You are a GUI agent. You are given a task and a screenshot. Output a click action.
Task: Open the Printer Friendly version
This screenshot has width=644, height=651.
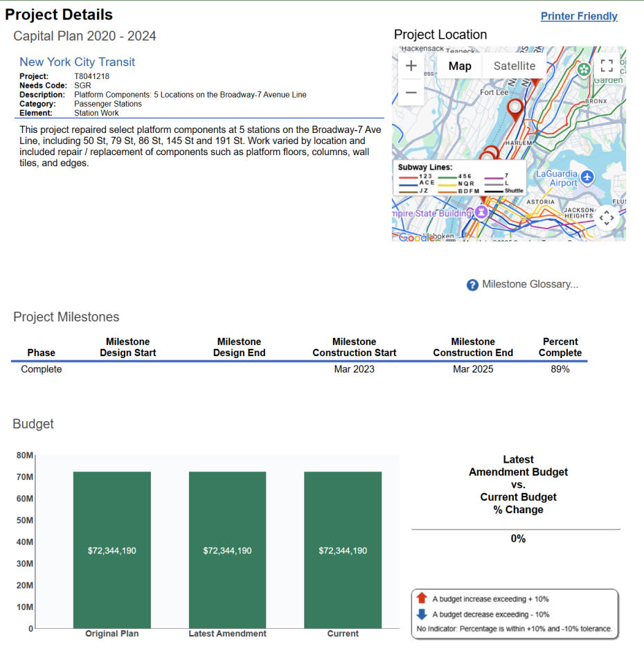pyautogui.click(x=579, y=16)
